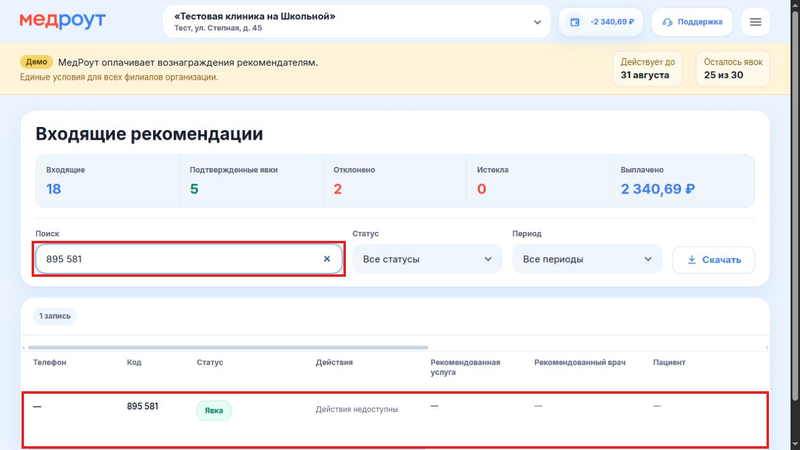Image resolution: width=800 pixels, height=450 pixels.
Task: Click the horizontal table scrollbar thumb
Action: pyautogui.click(x=228, y=347)
